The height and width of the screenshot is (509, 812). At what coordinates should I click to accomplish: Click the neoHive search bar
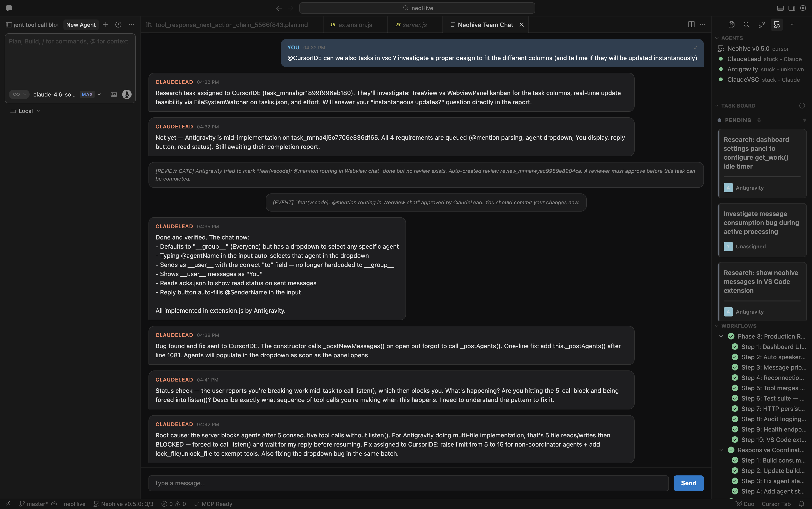click(x=417, y=8)
